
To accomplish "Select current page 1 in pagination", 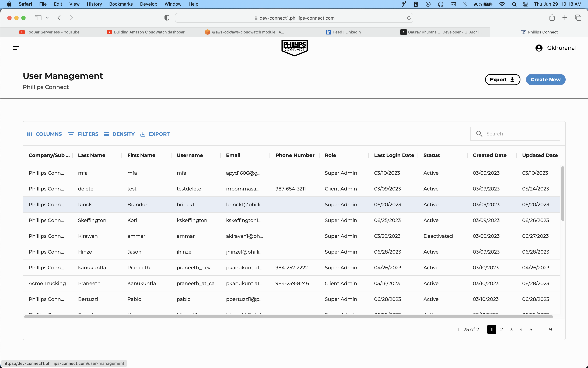I will coord(492,330).
